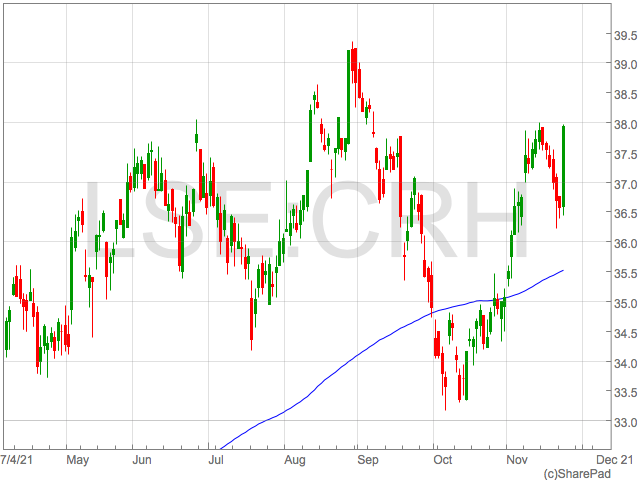640x480 pixels.
Task: Click the May date axis label
Action: 78,460
